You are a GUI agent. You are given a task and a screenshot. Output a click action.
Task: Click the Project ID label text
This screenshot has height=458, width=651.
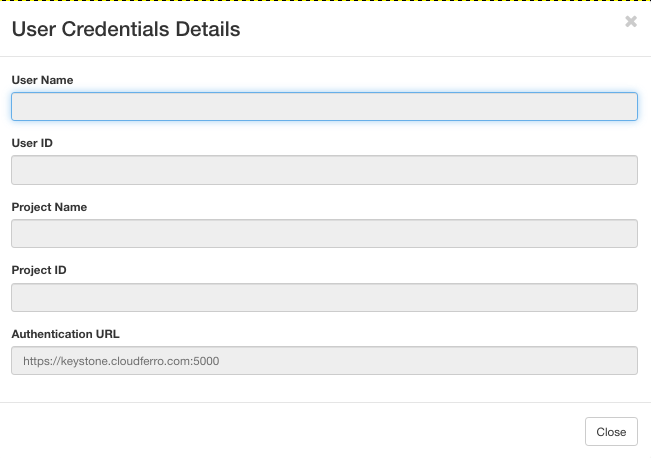tap(39, 270)
